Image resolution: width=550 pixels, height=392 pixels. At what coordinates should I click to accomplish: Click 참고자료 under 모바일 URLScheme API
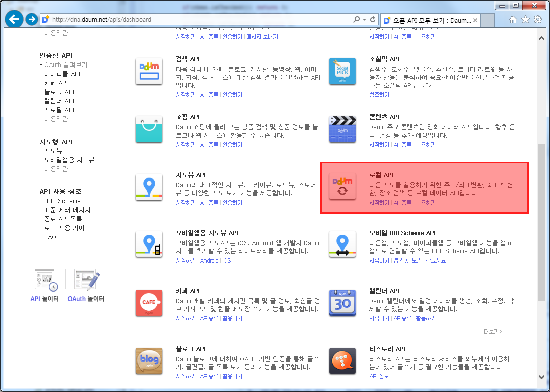(436, 260)
